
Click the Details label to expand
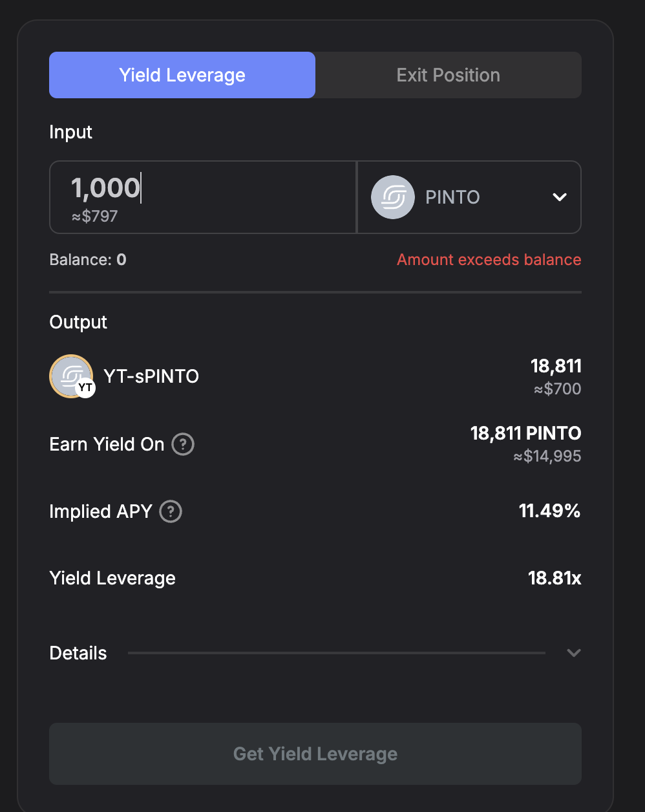[78, 653]
